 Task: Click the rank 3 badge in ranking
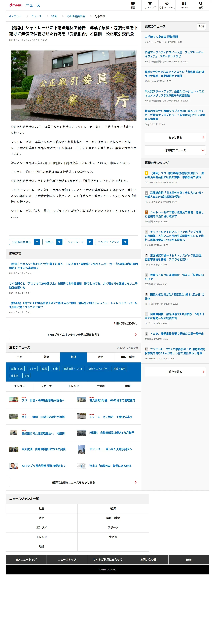(146, 212)
